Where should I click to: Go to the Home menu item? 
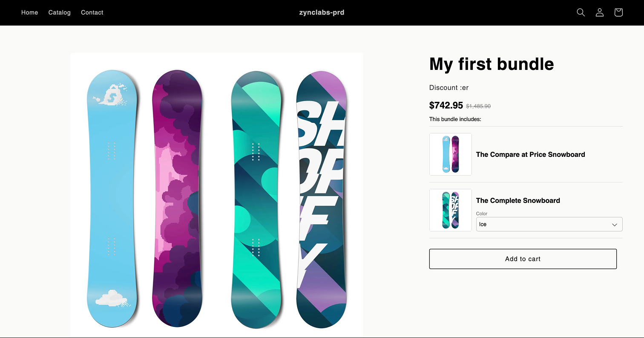click(29, 12)
